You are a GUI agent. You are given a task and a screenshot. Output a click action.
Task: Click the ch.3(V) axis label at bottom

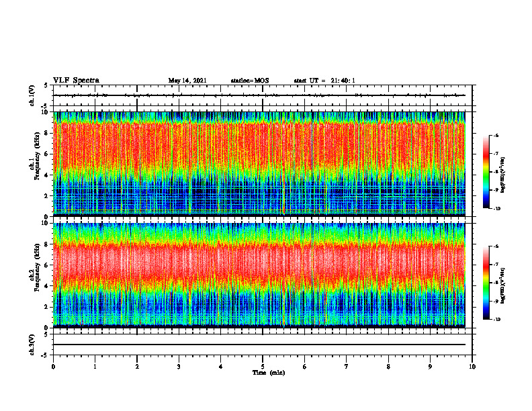(x=32, y=345)
